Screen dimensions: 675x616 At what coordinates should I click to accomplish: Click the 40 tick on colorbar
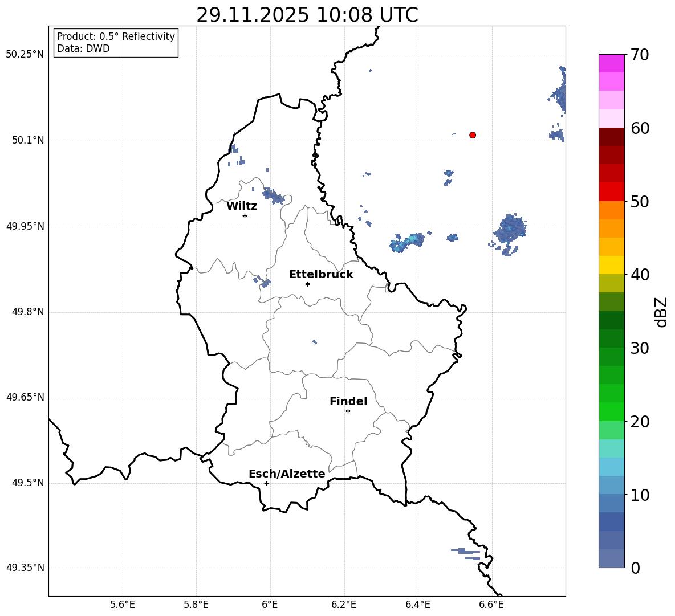640,275
